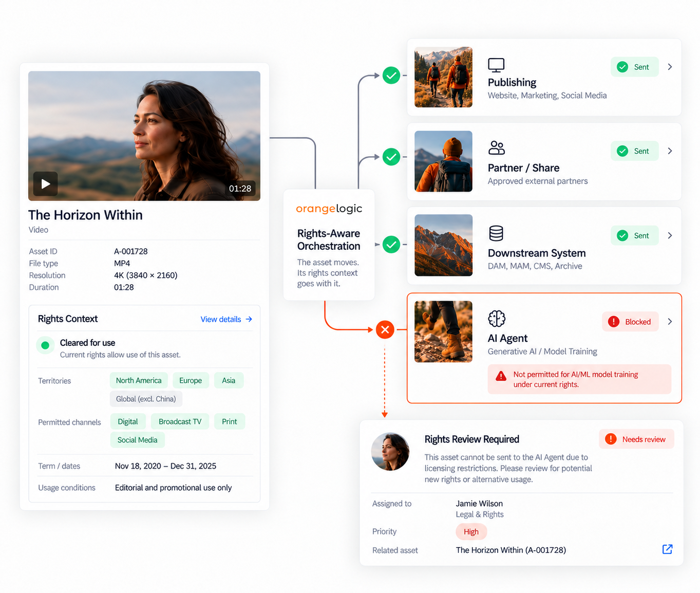The width and height of the screenshot is (700, 593).
Task: Expand the Publishing card chevron
Action: (670, 67)
